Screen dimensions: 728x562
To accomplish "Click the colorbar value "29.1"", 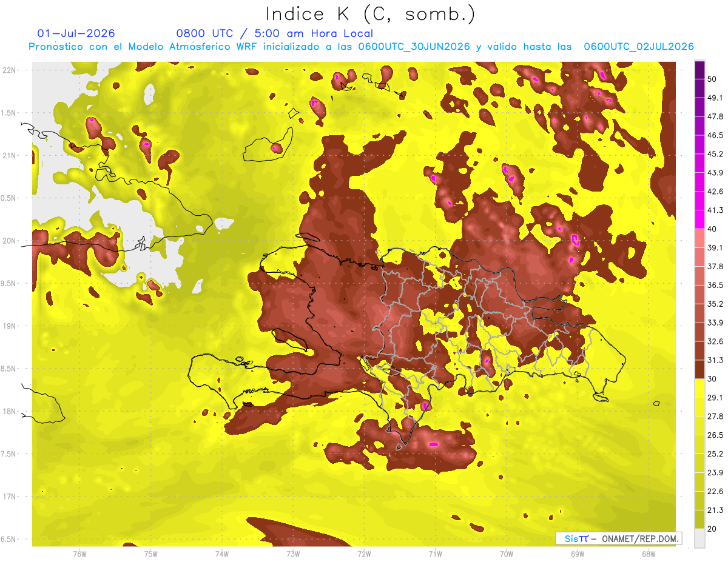I will (x=715, y=398).
